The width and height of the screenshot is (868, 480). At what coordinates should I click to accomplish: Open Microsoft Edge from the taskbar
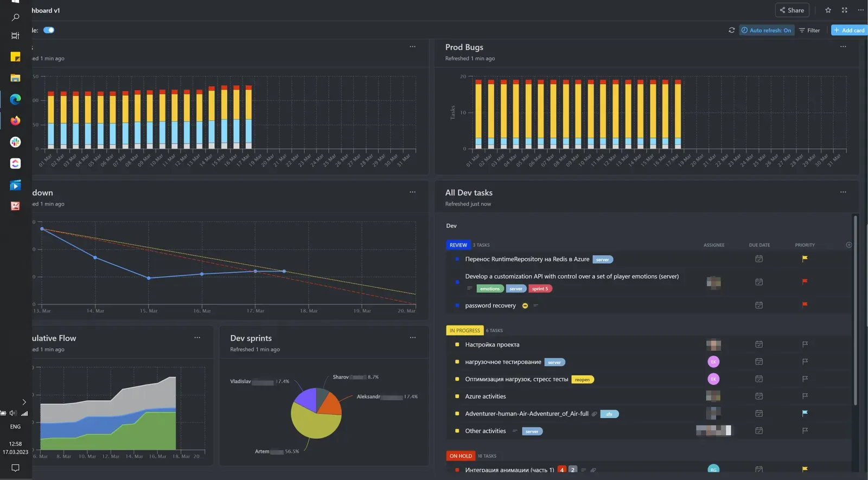15,99
